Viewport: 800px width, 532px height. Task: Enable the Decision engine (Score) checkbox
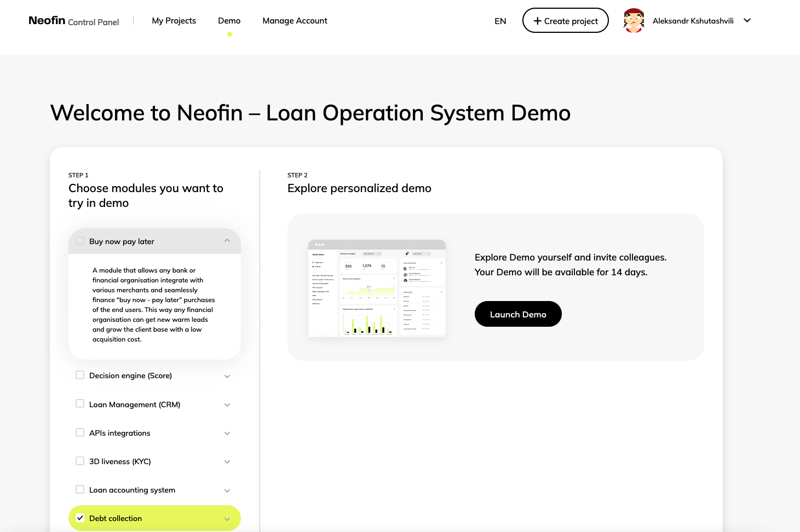[80, 375]
